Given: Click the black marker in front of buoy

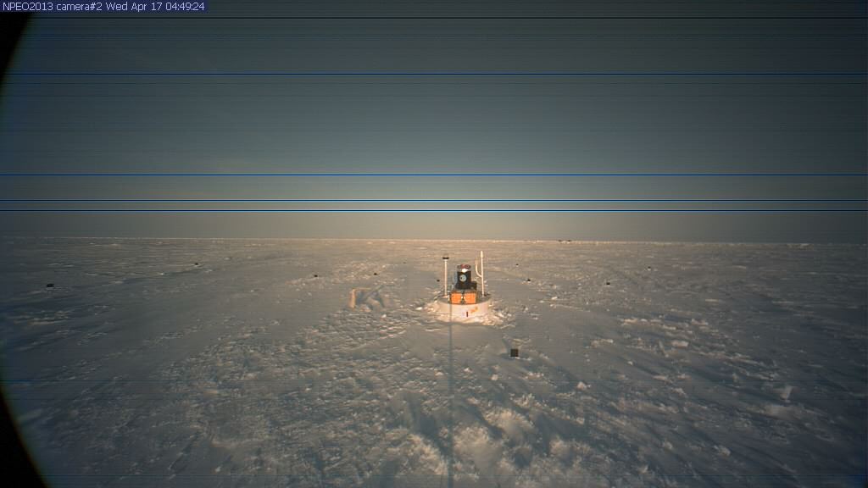Looking at the screenshot, I should pos(514,352).
